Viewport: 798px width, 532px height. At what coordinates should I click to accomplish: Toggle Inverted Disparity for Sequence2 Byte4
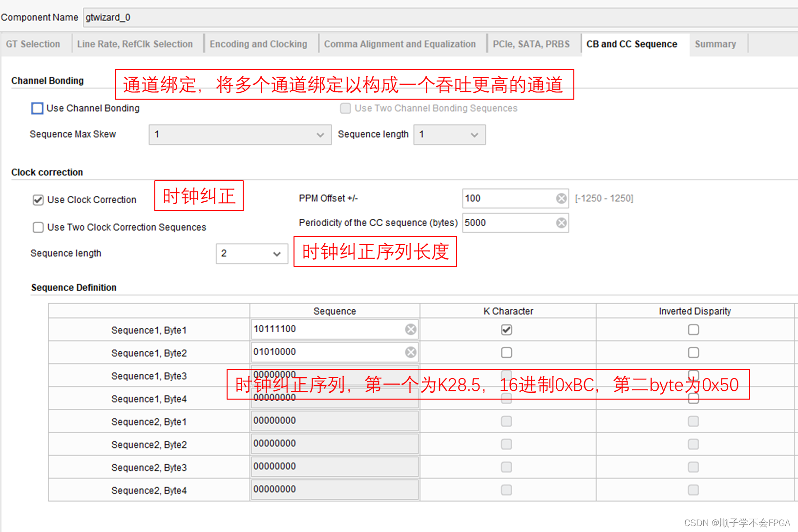pyautogui.click(x=693, y=489)
